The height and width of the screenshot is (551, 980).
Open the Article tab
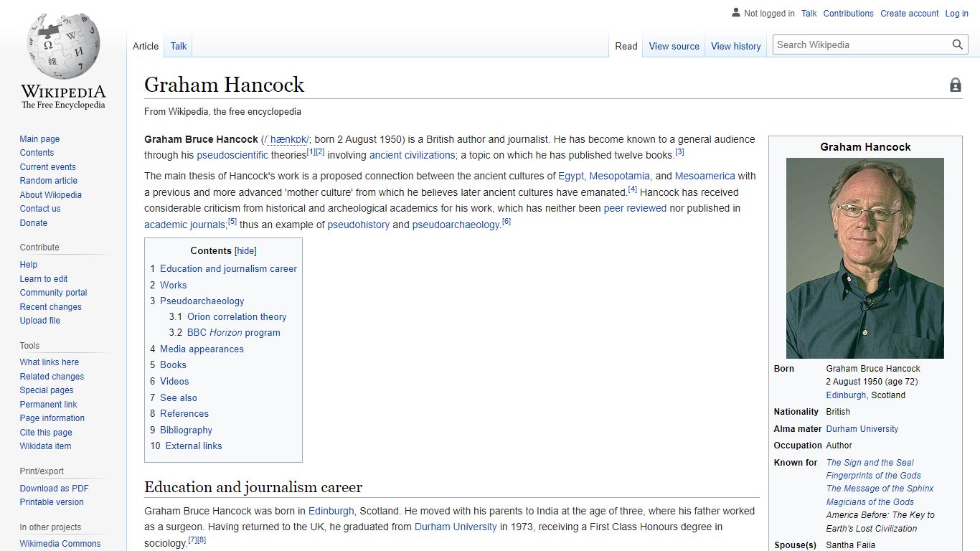coord(146,46)
